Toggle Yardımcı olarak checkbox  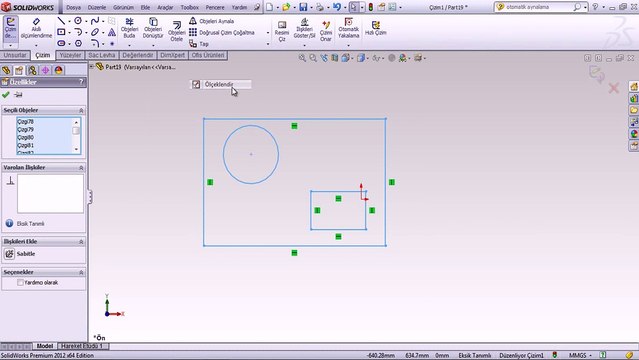(x=20, y=282)
